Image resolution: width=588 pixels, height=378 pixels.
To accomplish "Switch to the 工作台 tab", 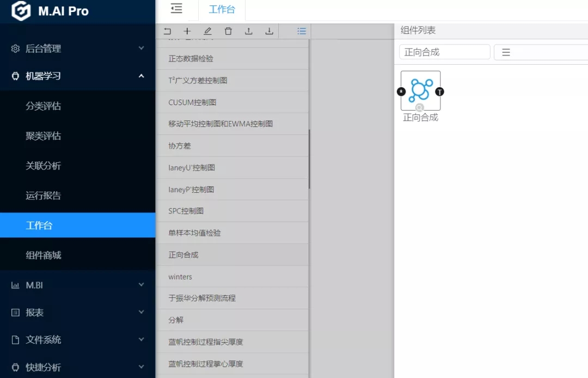I will click(222, 10).
